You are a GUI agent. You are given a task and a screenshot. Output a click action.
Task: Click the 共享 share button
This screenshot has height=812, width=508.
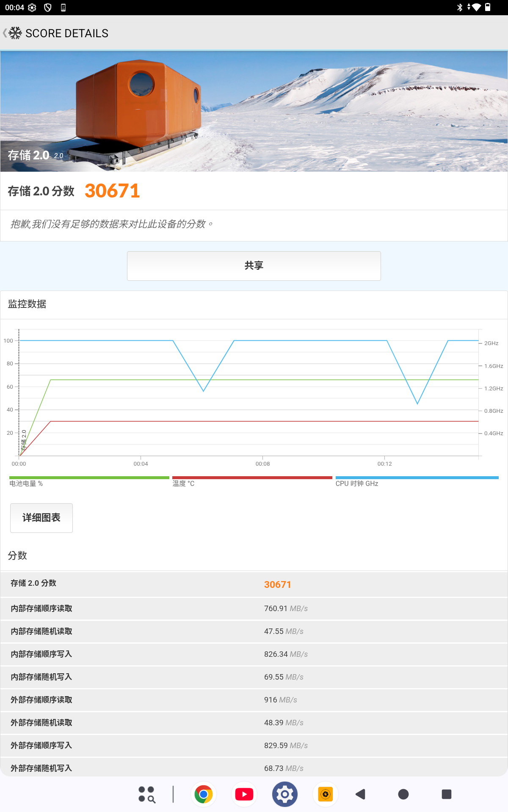pyautogui.click(x=254, y=266)
